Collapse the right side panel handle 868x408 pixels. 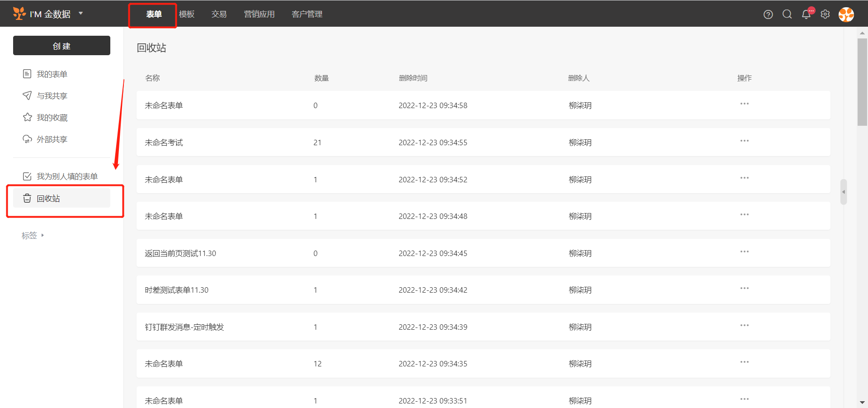click(x=843, y=192)
